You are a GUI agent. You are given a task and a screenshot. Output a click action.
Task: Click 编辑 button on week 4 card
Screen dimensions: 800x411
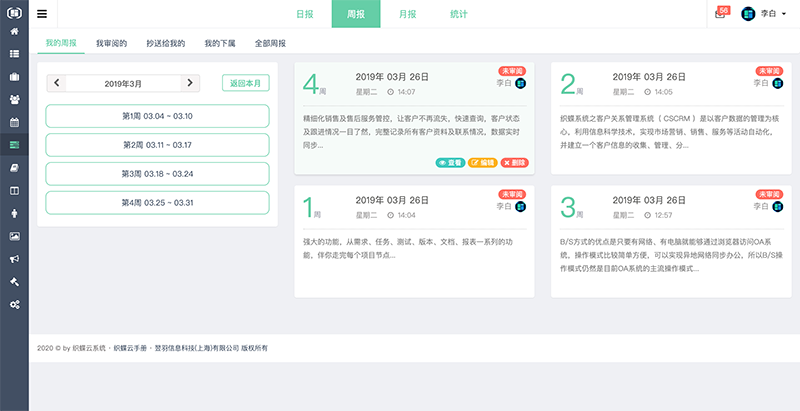[x=483, y=163]
